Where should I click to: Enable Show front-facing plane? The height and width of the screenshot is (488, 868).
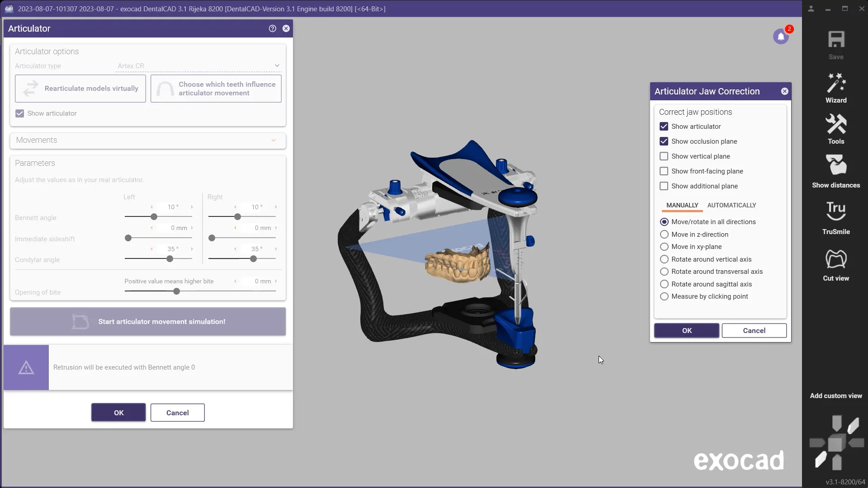tap(664, 171)
